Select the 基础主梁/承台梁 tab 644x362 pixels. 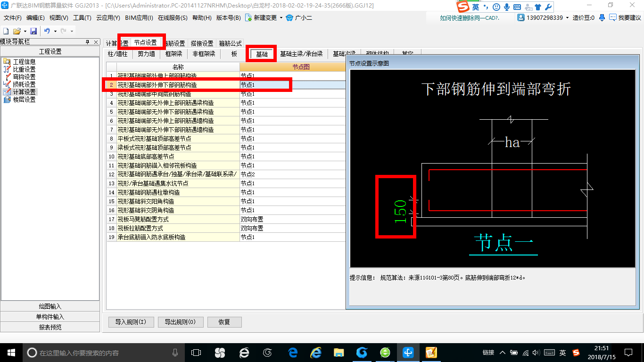[301, 54]
